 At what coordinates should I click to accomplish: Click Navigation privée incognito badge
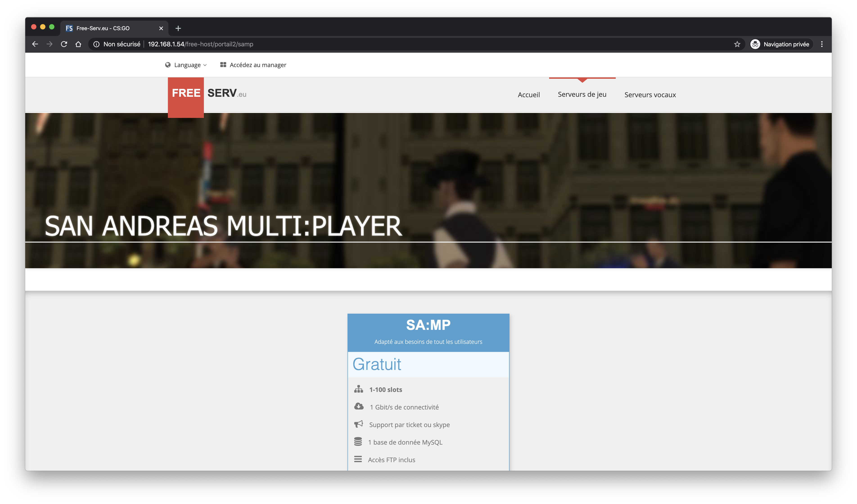pos(781,44)
